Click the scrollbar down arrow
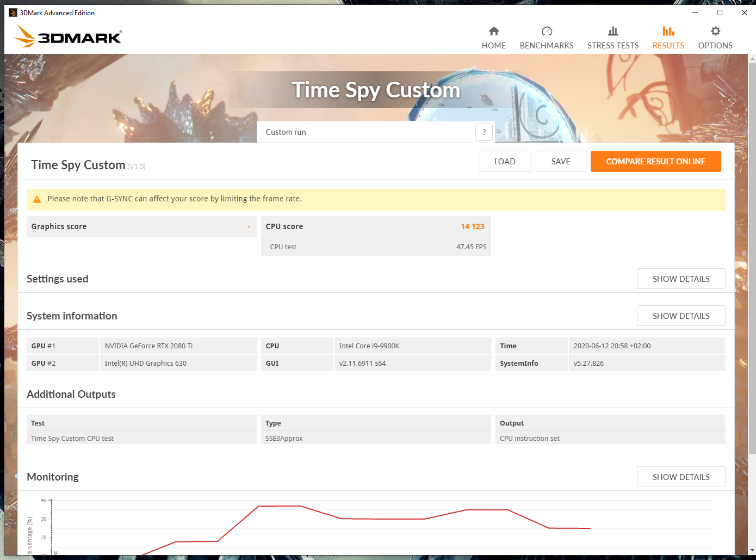This screenshot has width=756, height=560. (752, 551)
